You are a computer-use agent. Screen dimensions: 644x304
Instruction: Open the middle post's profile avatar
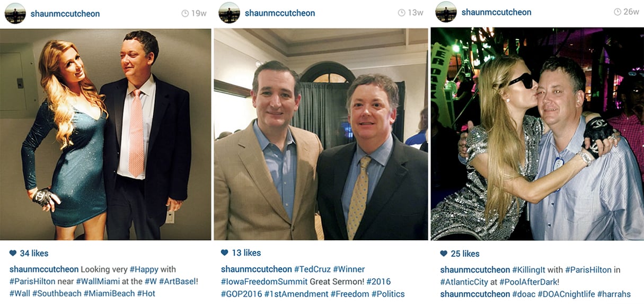[230, 13]
